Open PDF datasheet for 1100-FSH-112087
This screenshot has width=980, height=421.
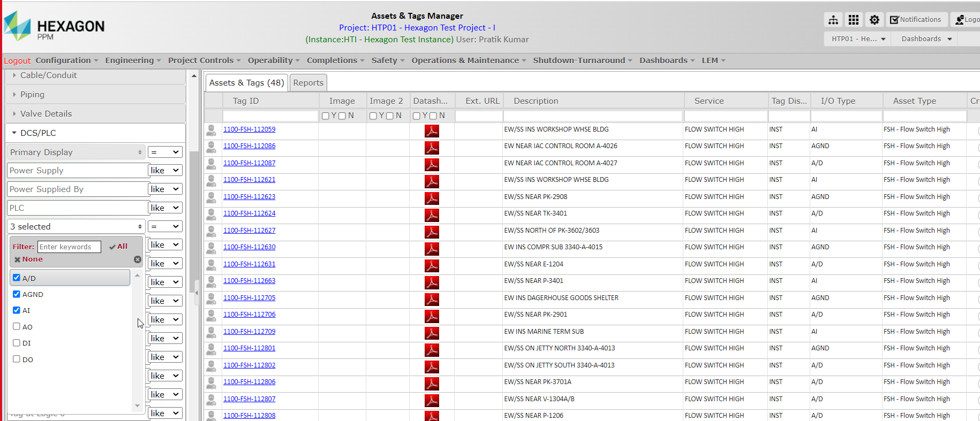pyautogui.click(x=432, y=165)
